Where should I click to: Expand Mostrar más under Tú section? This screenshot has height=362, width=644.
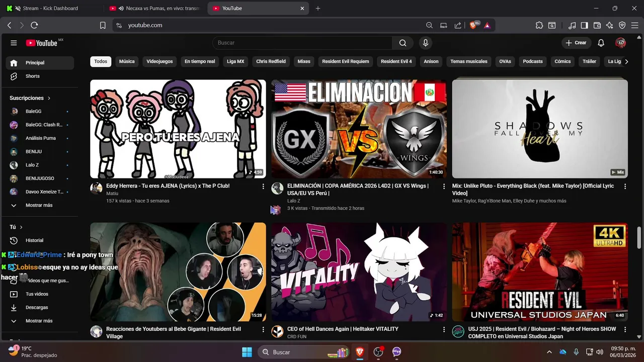pos(40,321)
